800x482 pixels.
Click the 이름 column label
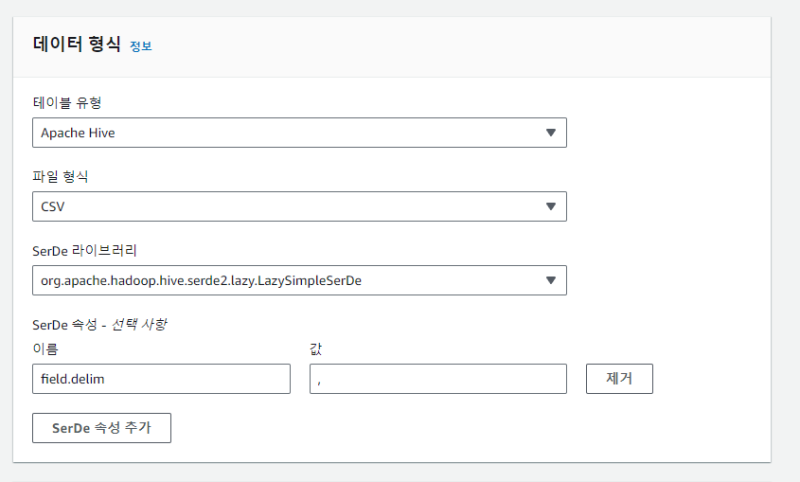[x=46, y=347]
